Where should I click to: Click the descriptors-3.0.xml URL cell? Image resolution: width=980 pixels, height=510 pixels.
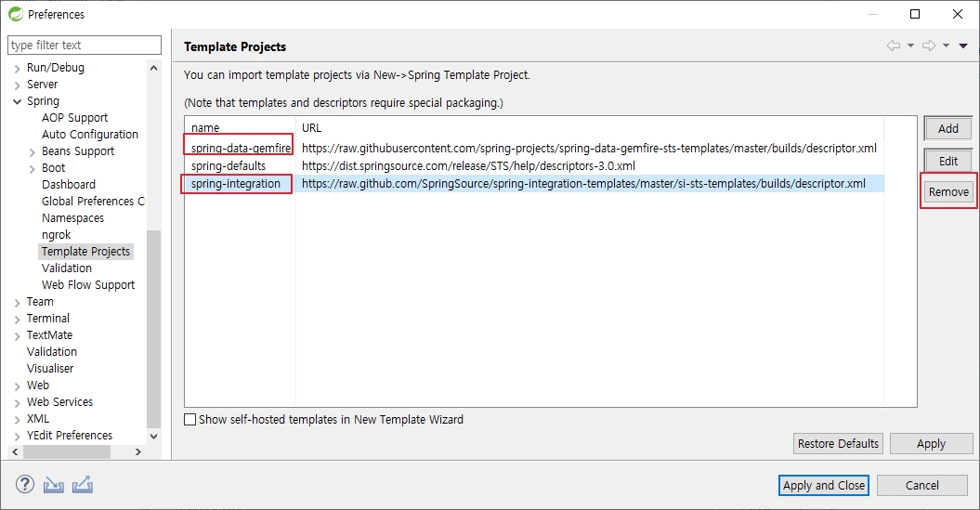(x=468, y=165)
